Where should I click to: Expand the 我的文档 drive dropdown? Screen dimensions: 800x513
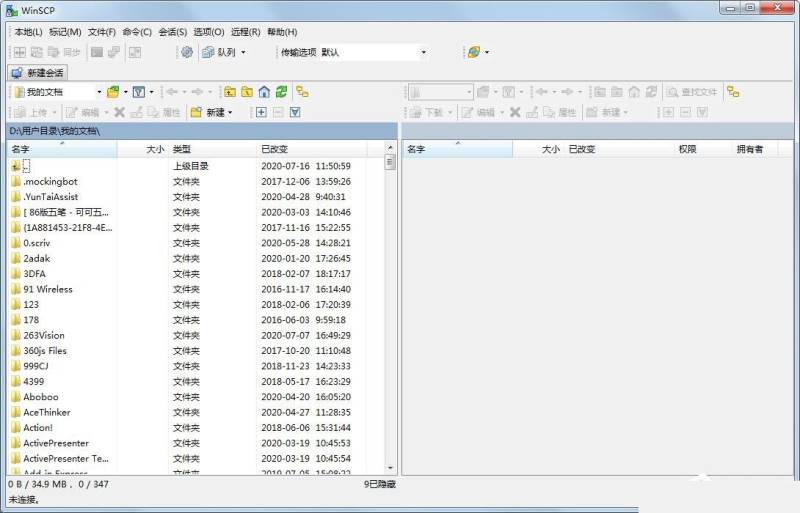point(98,92)
